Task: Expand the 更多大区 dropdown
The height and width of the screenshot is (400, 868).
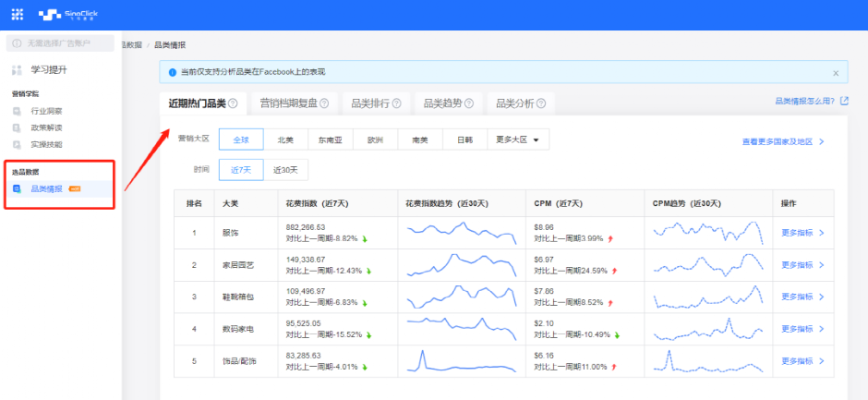Action: coord(518,140)
